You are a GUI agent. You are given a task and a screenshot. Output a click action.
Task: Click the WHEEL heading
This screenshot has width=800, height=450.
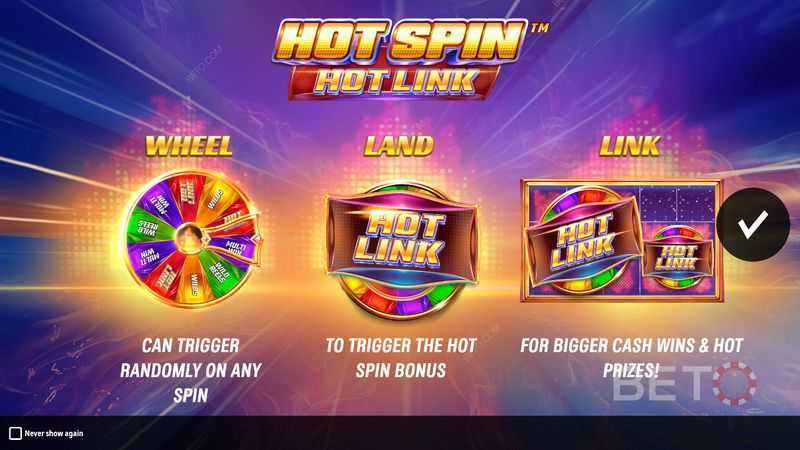(189, 146)
